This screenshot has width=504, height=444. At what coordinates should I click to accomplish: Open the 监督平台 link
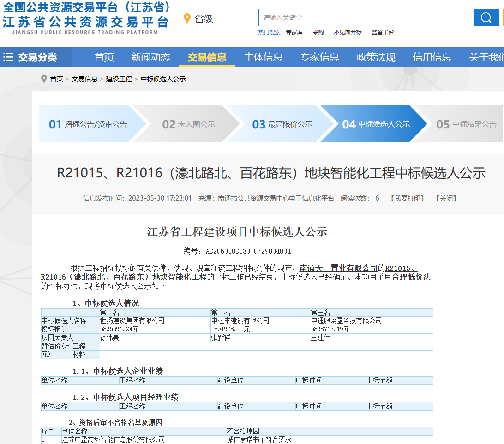click(383, 32)
